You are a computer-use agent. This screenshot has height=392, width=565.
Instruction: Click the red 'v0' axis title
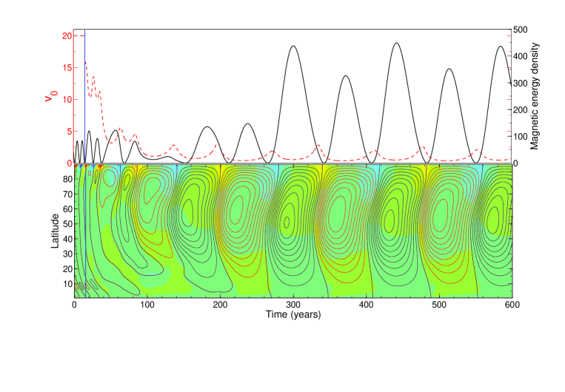(51, 96)
